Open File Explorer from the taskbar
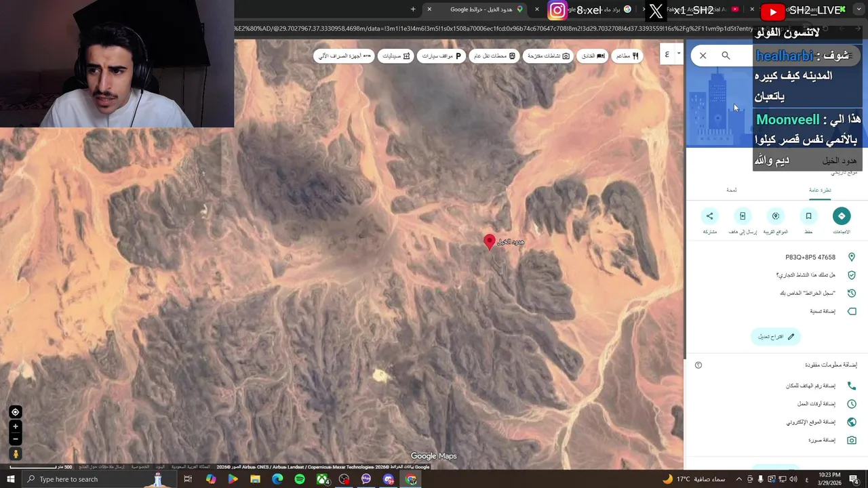The height and width of the screenshot is (488, 868). [x=255, y=479]
